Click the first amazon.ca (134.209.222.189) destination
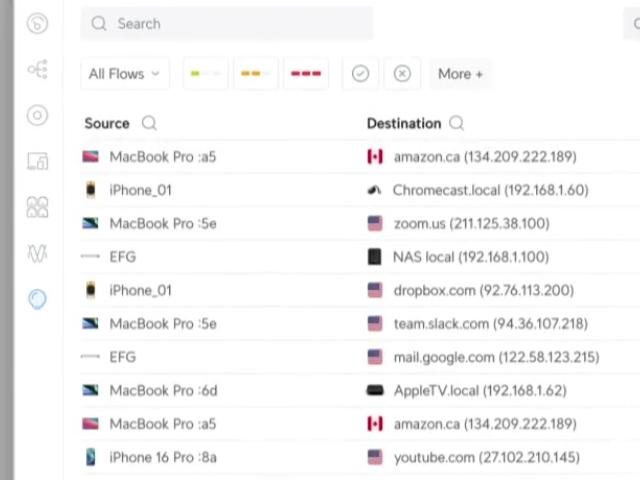Screen dimensions: 640x480 click(x=485, y=157)
